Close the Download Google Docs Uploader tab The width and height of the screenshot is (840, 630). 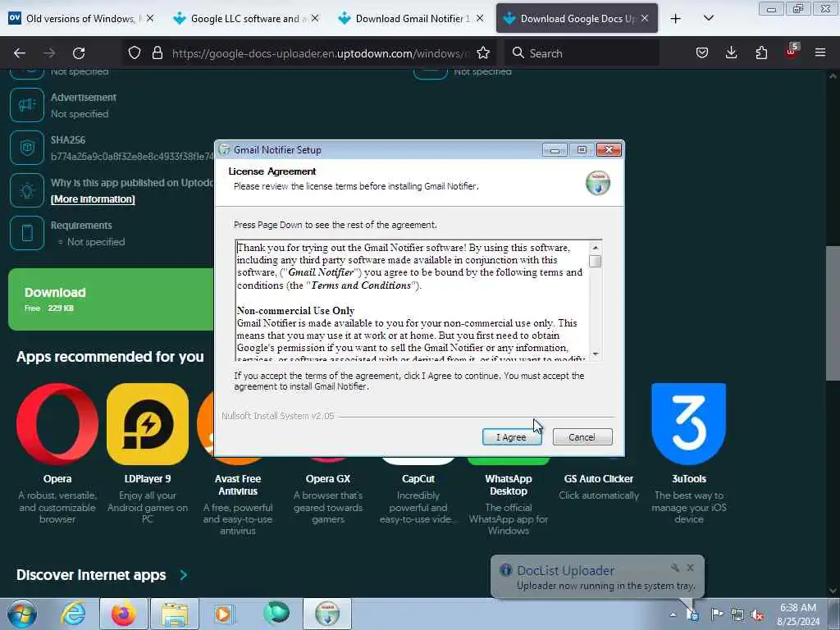[x=645, y=18]
